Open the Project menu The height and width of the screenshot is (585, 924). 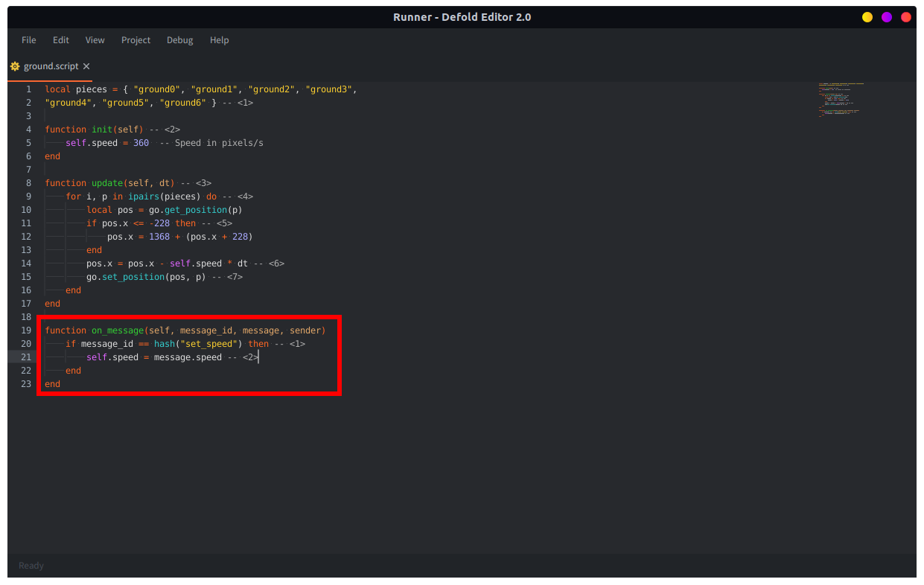pyautogui.click(x=136, y=40)
